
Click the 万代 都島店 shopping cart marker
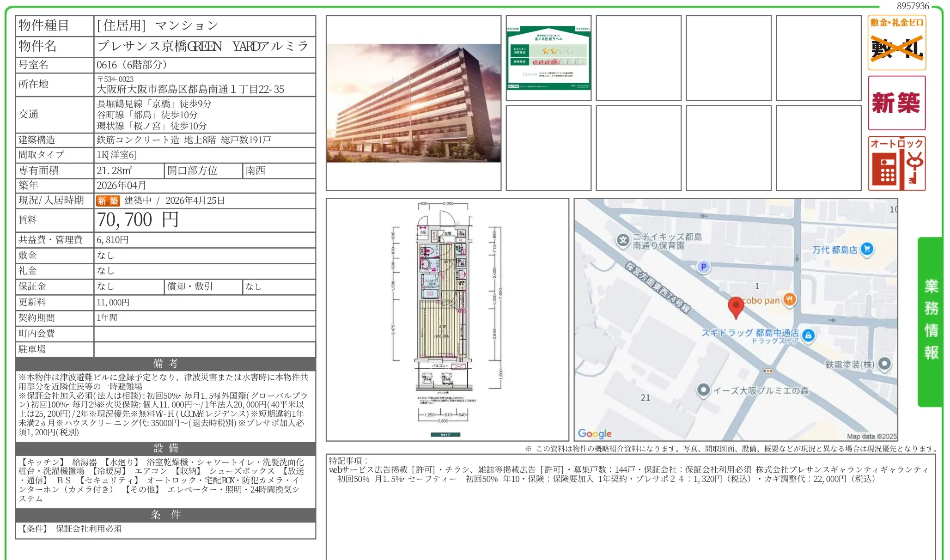click(867, 249)
